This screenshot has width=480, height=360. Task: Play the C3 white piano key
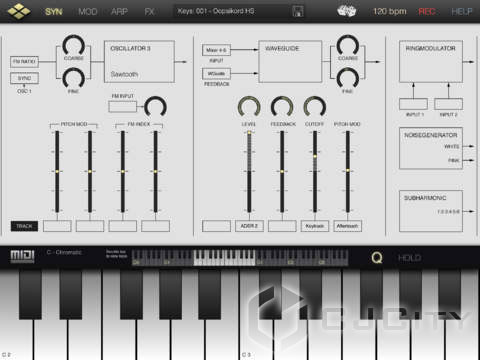(256, 337)
